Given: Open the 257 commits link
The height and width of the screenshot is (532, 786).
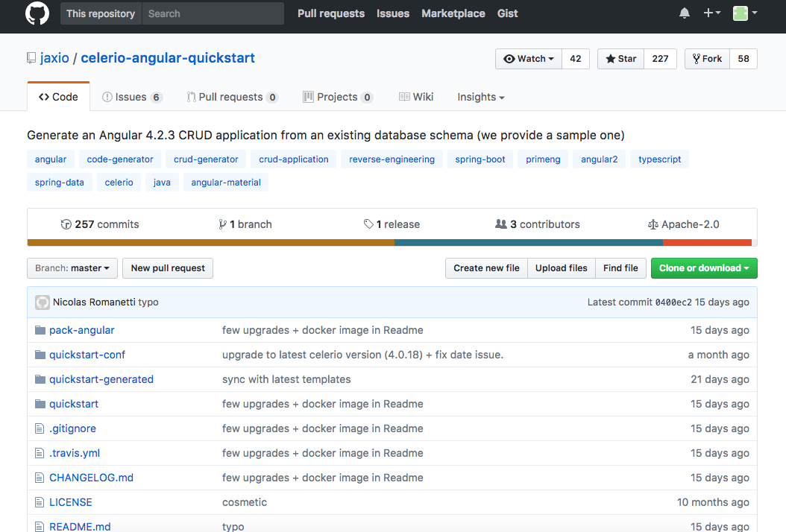Looking at the screenshot, I should tap(100, 224).
